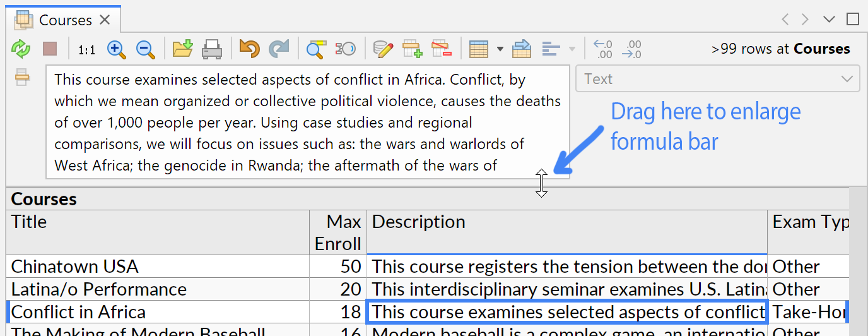Click the Zoom In magnifier icon
868x336 pixels.
click(x=117, y=49)
